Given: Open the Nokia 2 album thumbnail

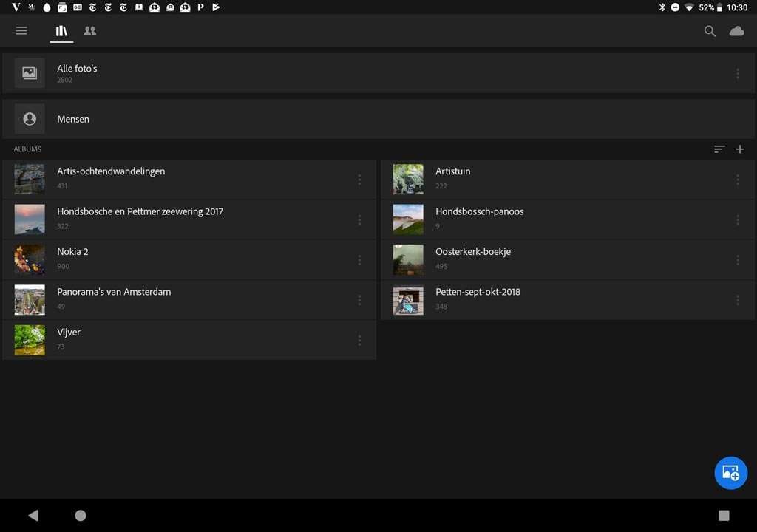Looking at the screenshot, I should coord(30,259).
